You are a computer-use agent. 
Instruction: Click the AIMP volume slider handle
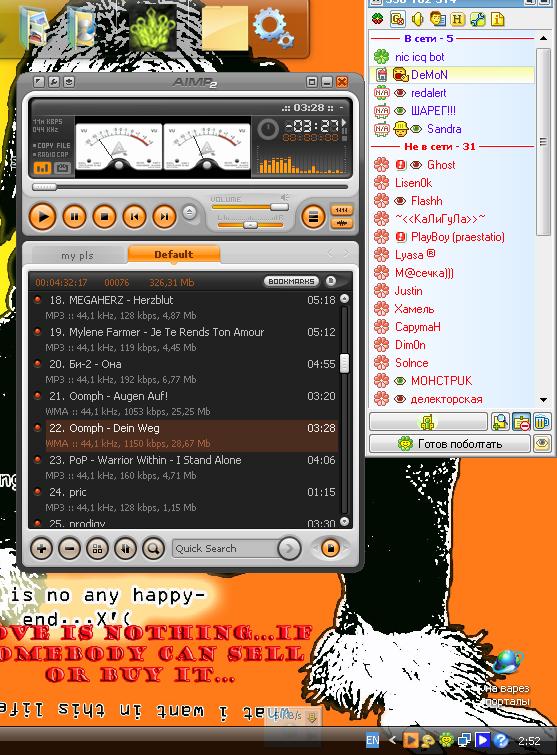pos(279,207)
